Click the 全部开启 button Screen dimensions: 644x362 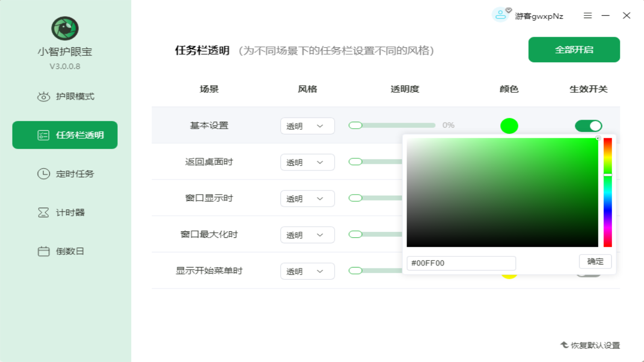pyautogui.click(x=574, y=50)
